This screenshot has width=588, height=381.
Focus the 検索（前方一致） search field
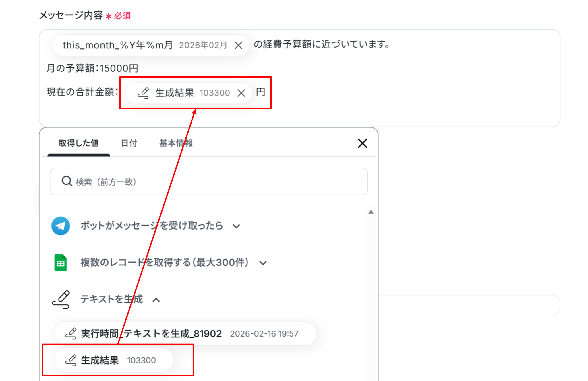point(218,182)
